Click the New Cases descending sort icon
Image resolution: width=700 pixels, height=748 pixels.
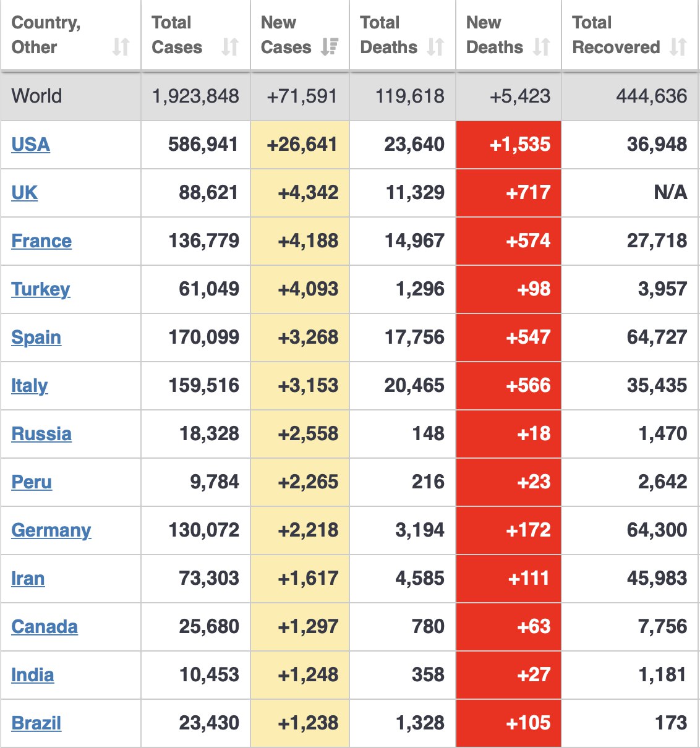(x=330, y=47)
